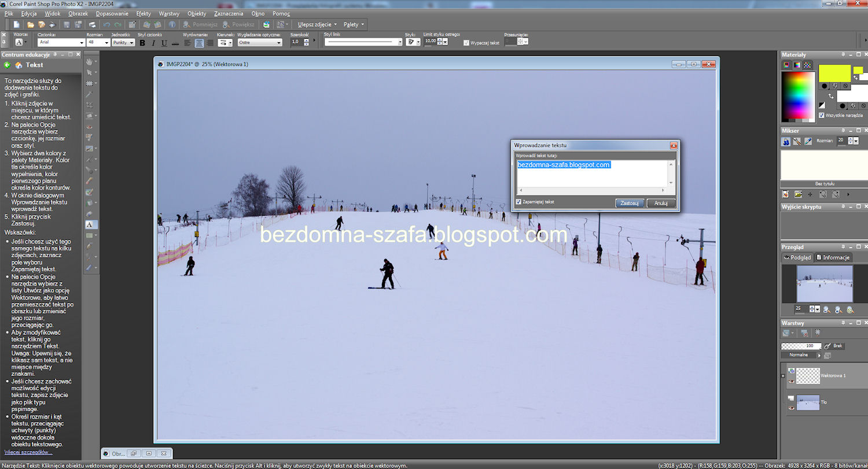Go to Centrum edukacyjne home

coord(19,65)
